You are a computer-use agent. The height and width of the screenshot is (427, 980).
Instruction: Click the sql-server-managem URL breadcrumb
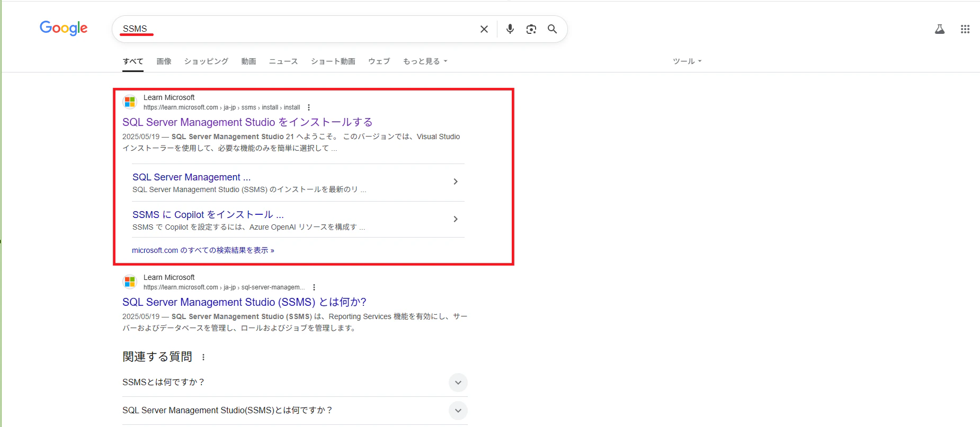pos(224,287)
